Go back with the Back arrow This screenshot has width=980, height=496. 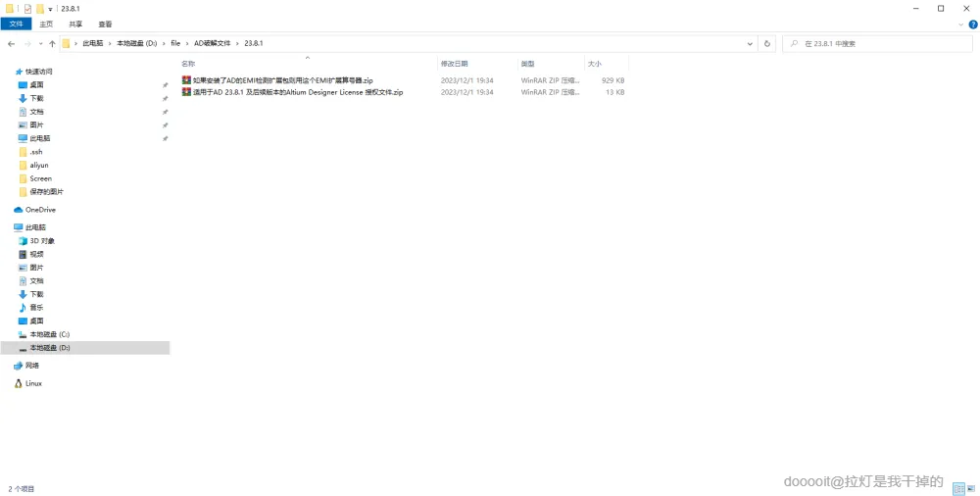(x=11, y=44)
